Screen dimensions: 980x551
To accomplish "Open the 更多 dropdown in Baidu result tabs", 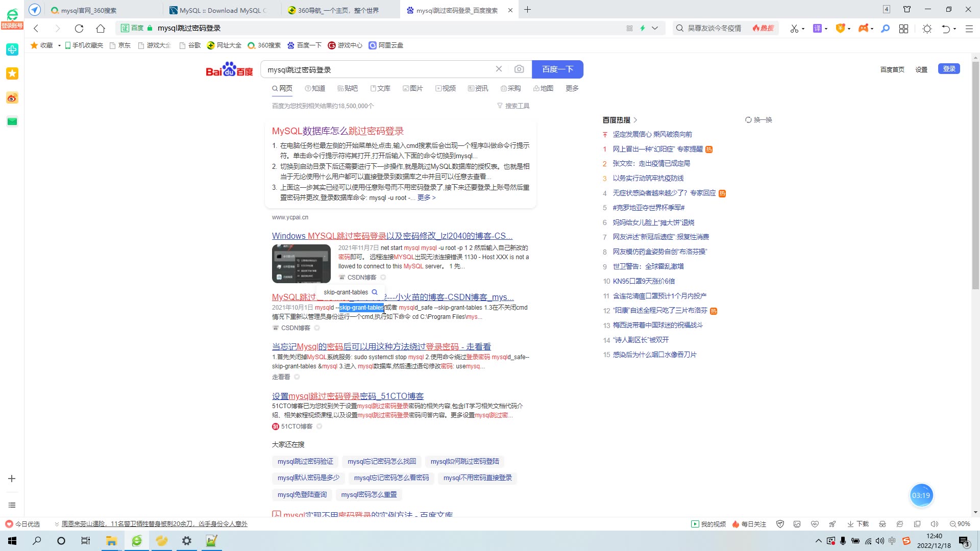I will click(x=571, y=88).
